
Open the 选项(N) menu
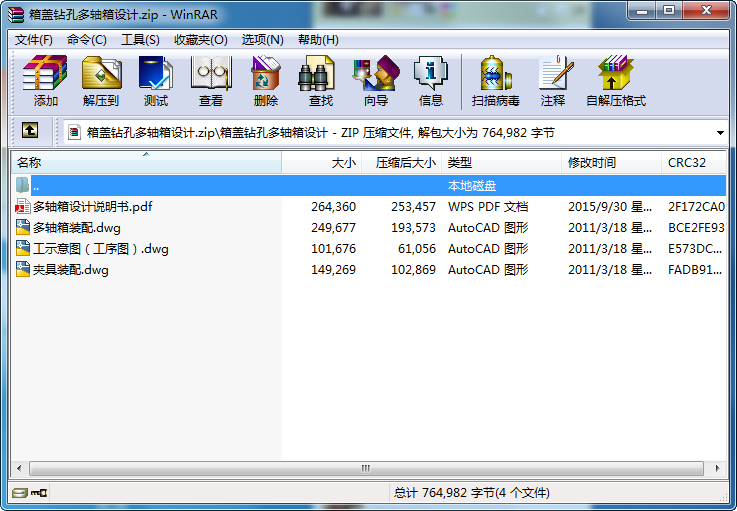coord(263,40)
